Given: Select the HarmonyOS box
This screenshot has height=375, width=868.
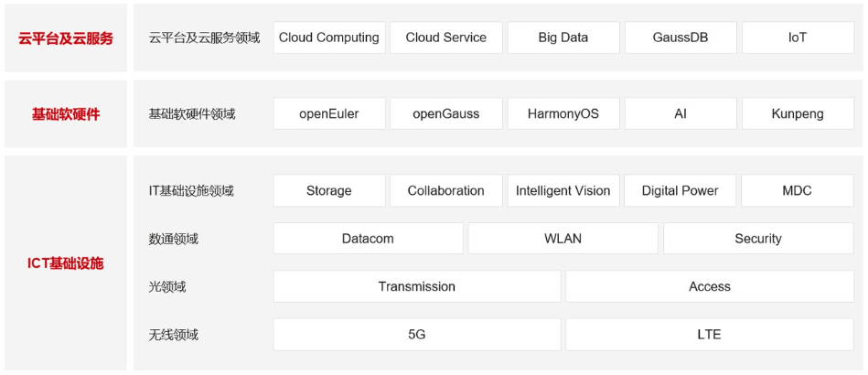Looking at the screenshot, I should pyautogui.click(x=563, y=114).
